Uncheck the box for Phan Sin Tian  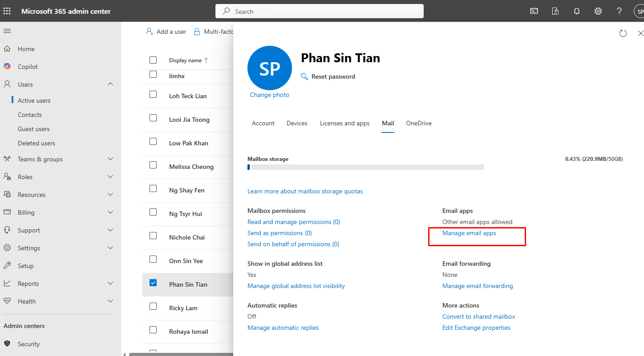point(153,283)
